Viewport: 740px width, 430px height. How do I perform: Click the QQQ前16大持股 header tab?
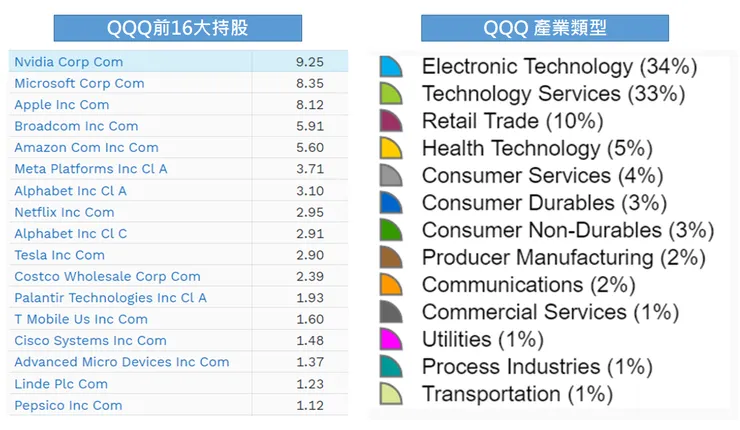tap(177, 28)
